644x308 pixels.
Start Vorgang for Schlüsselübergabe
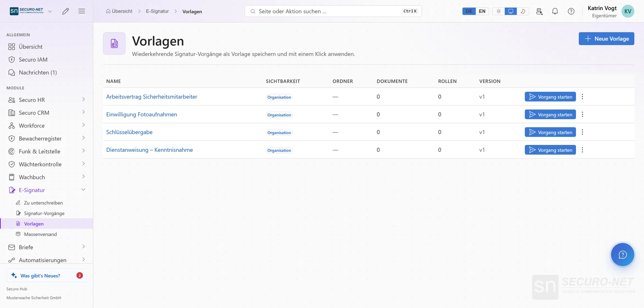[x=550, y=132]
